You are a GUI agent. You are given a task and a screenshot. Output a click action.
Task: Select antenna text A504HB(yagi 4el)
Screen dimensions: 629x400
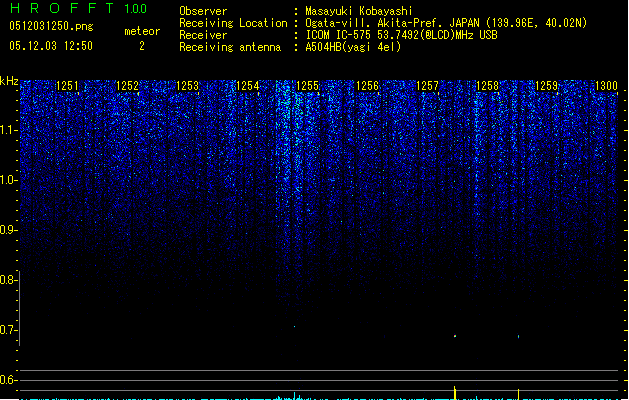(353, 47)
